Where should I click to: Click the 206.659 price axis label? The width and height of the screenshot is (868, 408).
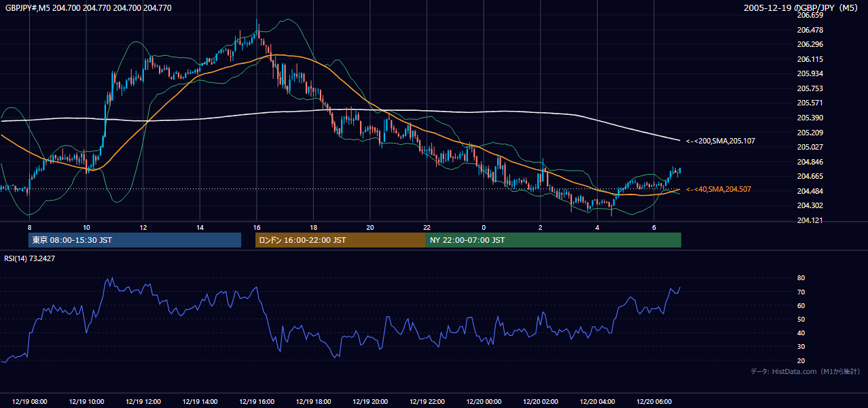point(810,15)
